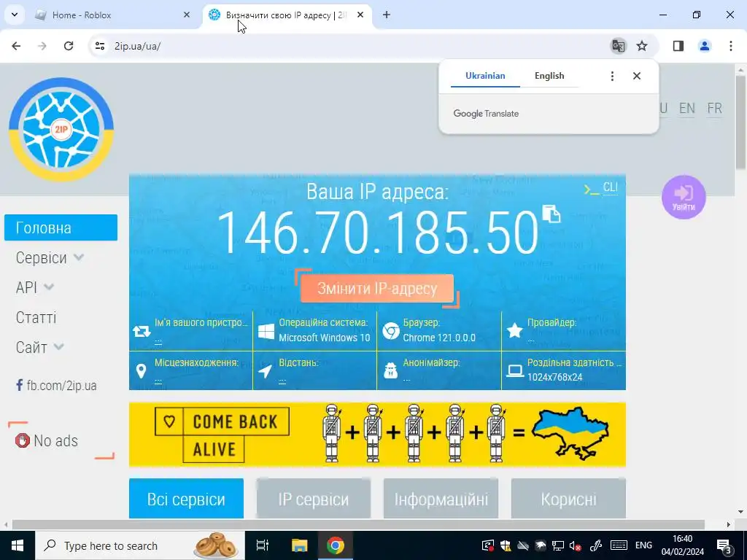Click the Chrome browser icon beside Браузер
The image size is (747, 560).
(x=391, y=331)
